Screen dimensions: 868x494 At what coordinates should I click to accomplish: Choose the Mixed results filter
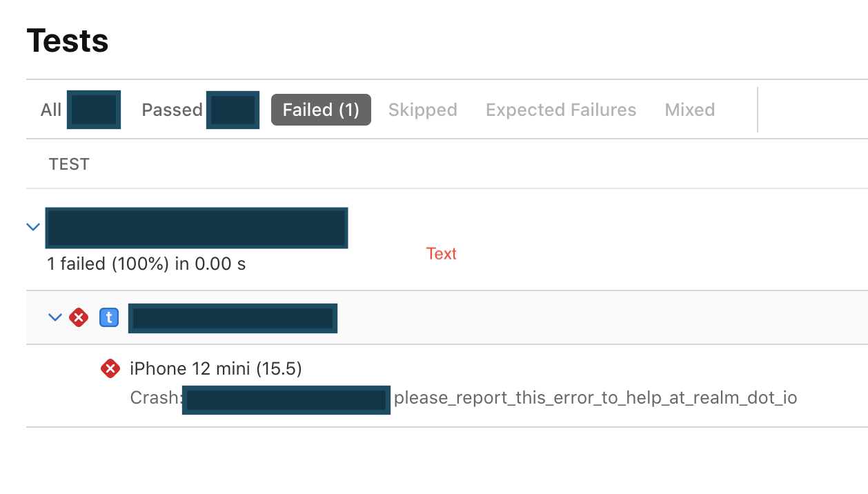(689, 110)
